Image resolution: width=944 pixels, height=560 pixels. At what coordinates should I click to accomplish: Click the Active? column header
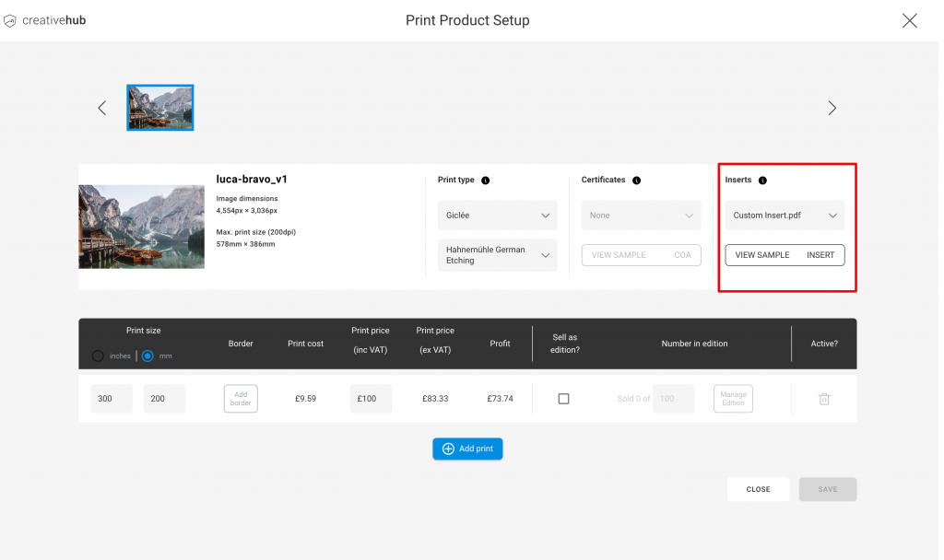pyautogui.click(x=824, y=344)
